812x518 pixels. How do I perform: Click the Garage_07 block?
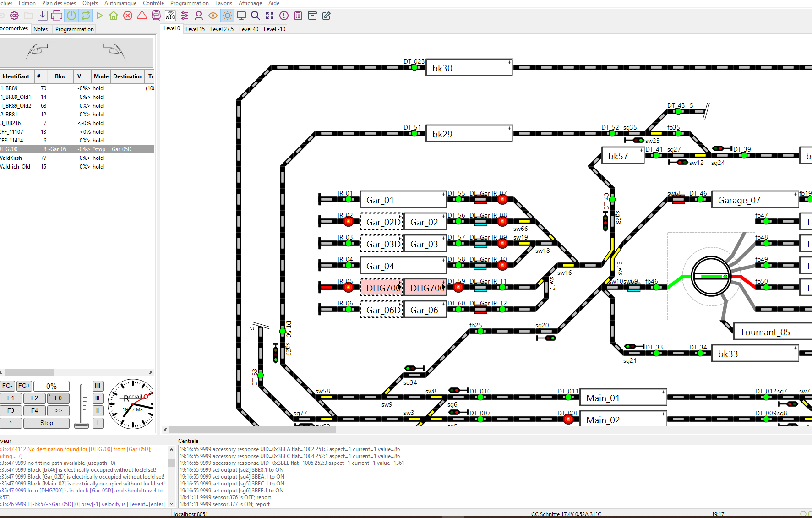(755, 200)
